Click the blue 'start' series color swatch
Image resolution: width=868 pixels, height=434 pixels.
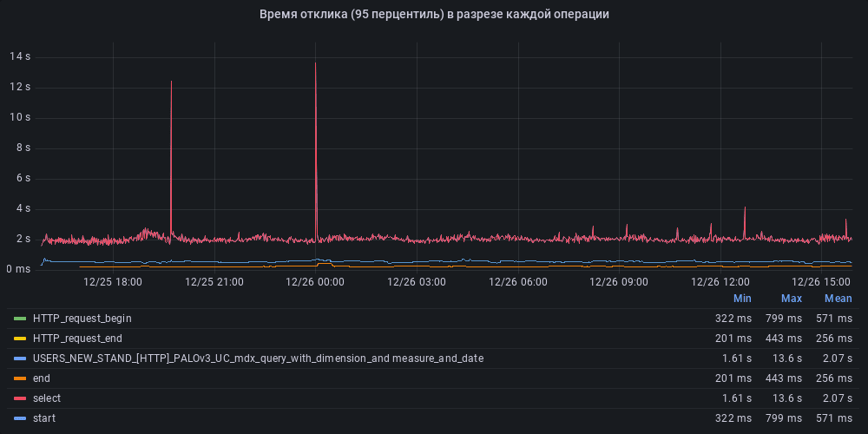pos(20,418)
